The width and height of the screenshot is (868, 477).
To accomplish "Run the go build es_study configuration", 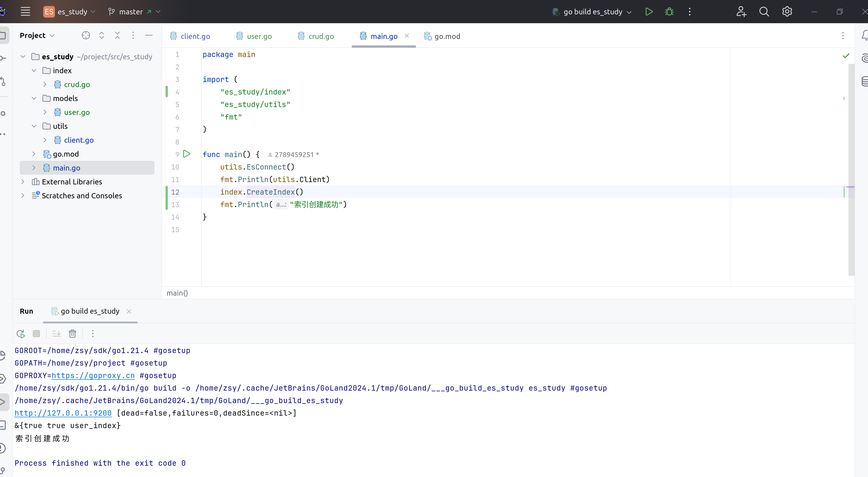I will click(649, 11).
